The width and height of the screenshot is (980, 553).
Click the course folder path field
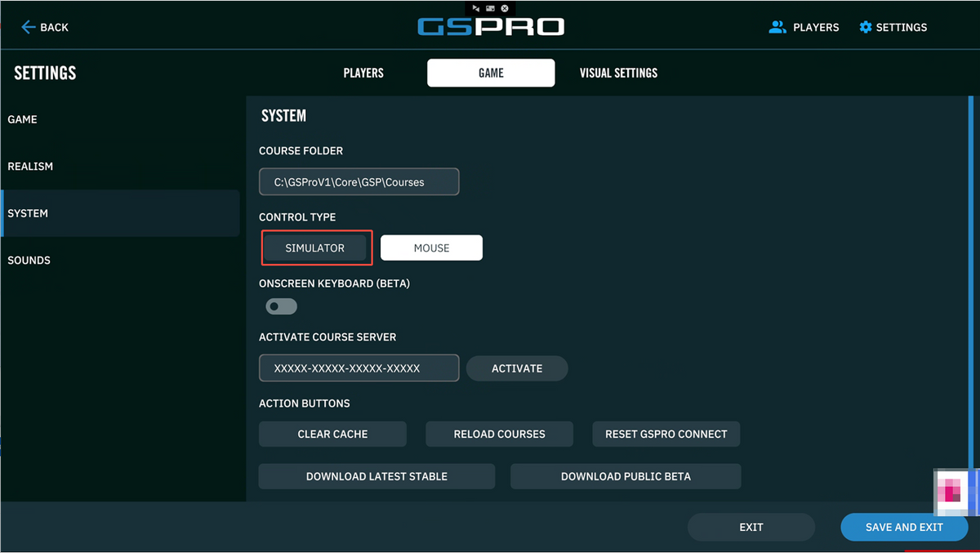(359, 182)
